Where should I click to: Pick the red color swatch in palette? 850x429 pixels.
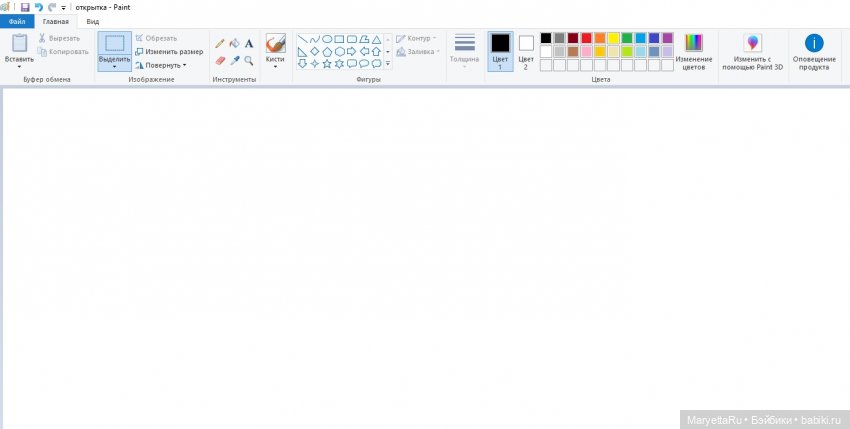click(586, 38)
